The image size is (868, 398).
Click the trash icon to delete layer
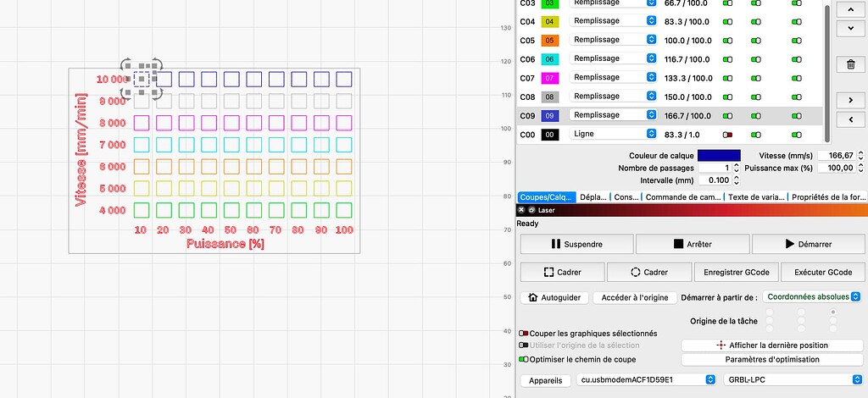point(850,64)
